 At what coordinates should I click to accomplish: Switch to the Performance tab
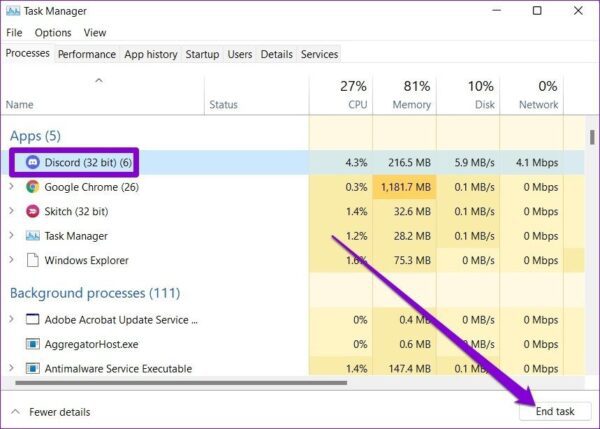[87, 54]
